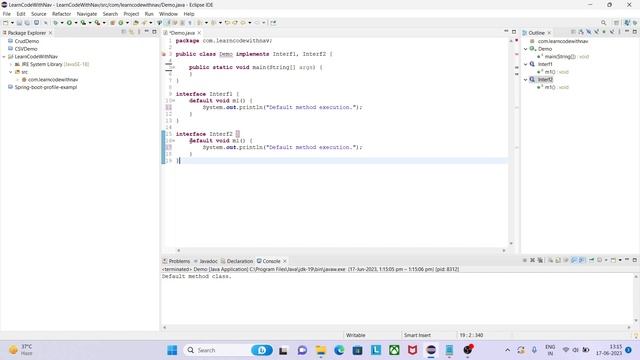Expand JRE System Library node

tap(11, 64)
